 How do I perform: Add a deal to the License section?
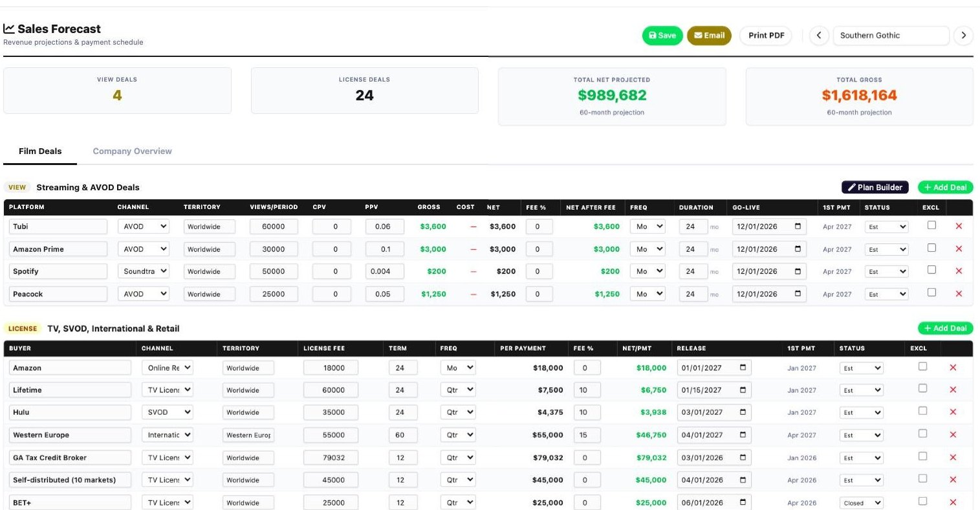tap(945, 328)
